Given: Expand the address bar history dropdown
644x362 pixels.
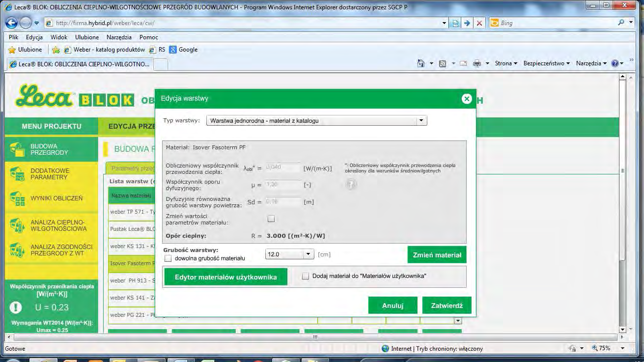Looking at the screenshot, I should [445, 23].
